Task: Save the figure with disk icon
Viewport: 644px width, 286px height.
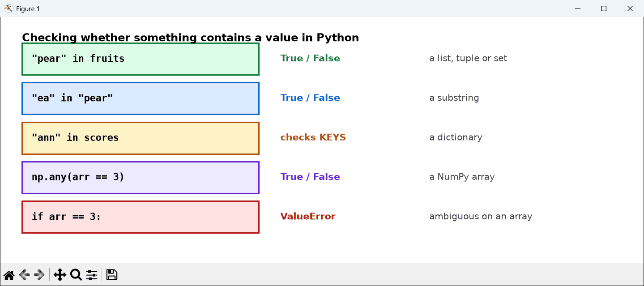Action: (112, 275)
